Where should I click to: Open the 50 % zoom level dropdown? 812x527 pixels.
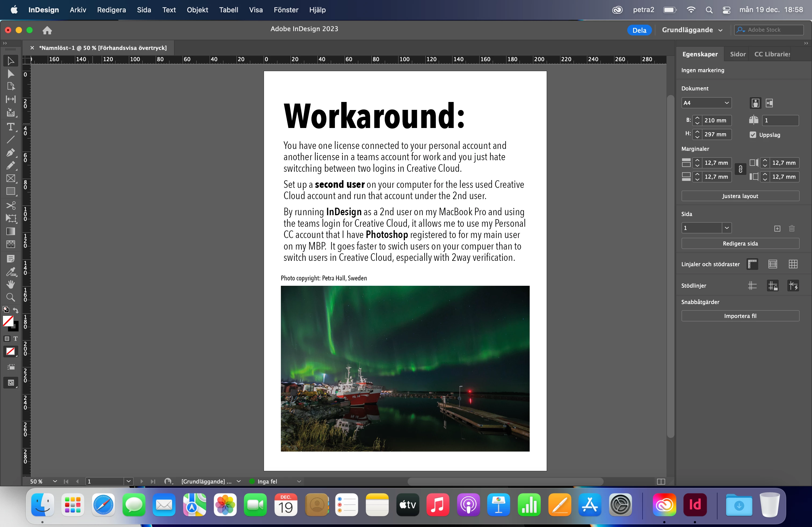coord(55,481)
